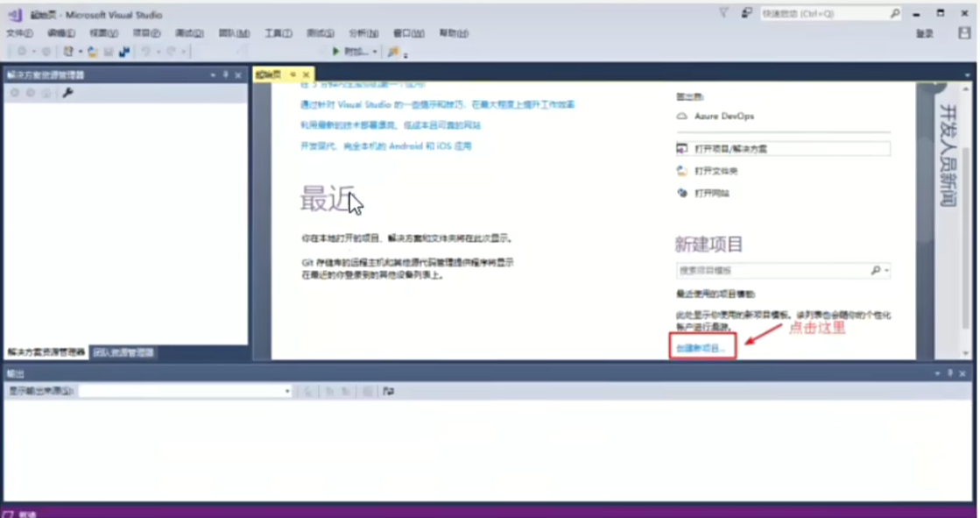Open the 编辑(E) menu

click(x=60, y=33)
